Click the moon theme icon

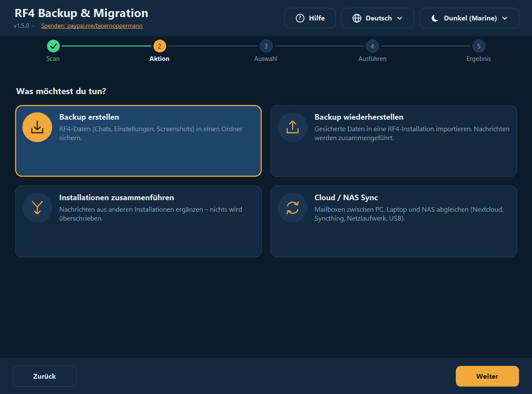tap(435, 18)
